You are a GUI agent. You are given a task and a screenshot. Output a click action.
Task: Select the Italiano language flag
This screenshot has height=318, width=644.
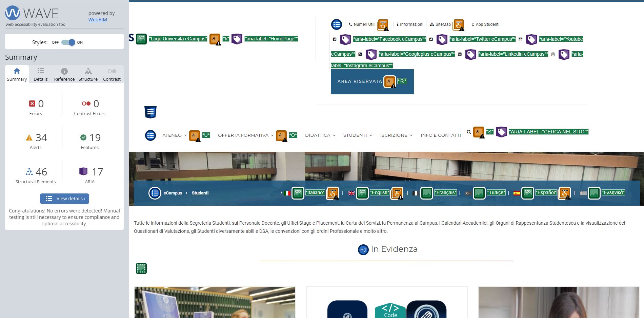pyautogui.click(x=287, y=193)
